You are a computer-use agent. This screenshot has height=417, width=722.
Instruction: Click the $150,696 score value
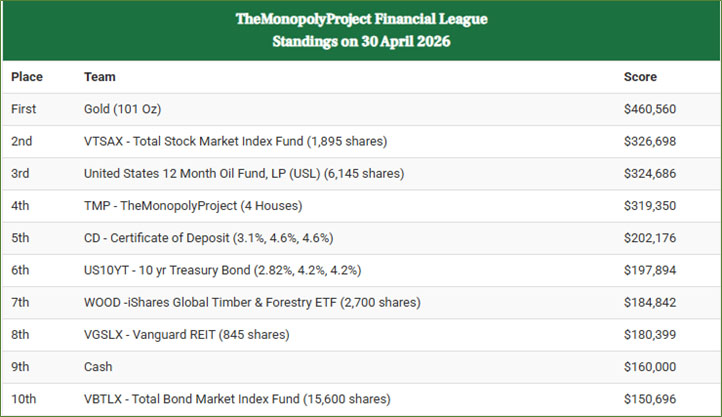coord(650,399)
